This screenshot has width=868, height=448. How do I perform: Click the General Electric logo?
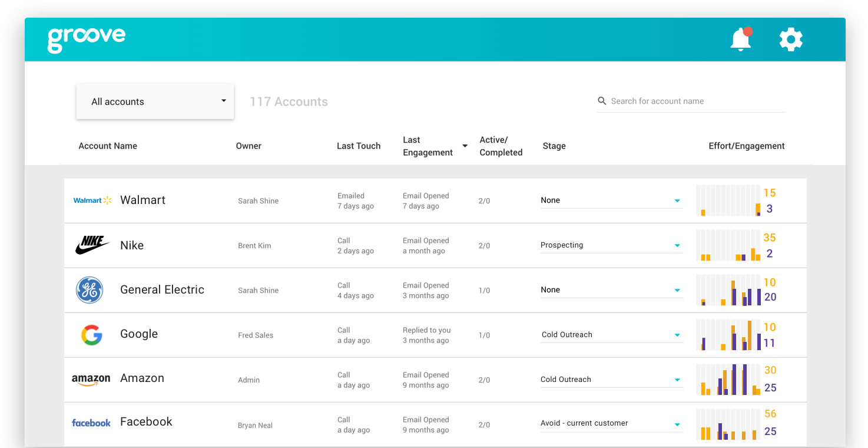point(90,290)
